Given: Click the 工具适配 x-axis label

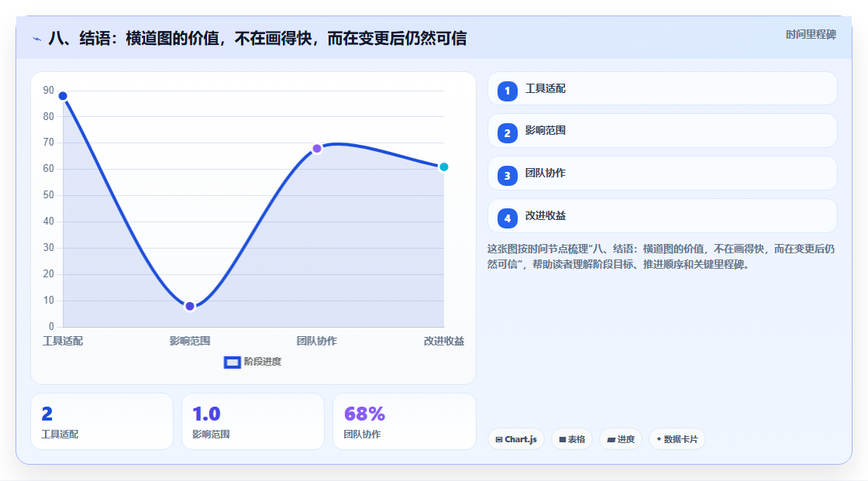Looking at the screenshot, I should tap(63, 341).
